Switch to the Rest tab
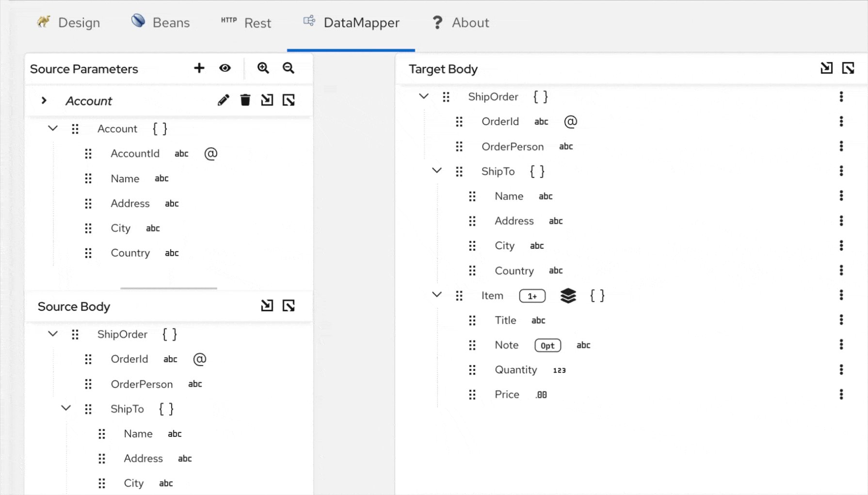This screenshot has width=868, height=495. pyautogui.click(x=246, y=23)
